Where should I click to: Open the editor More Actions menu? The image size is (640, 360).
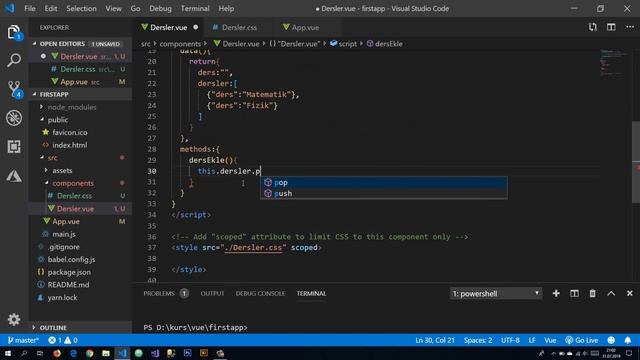630,27
